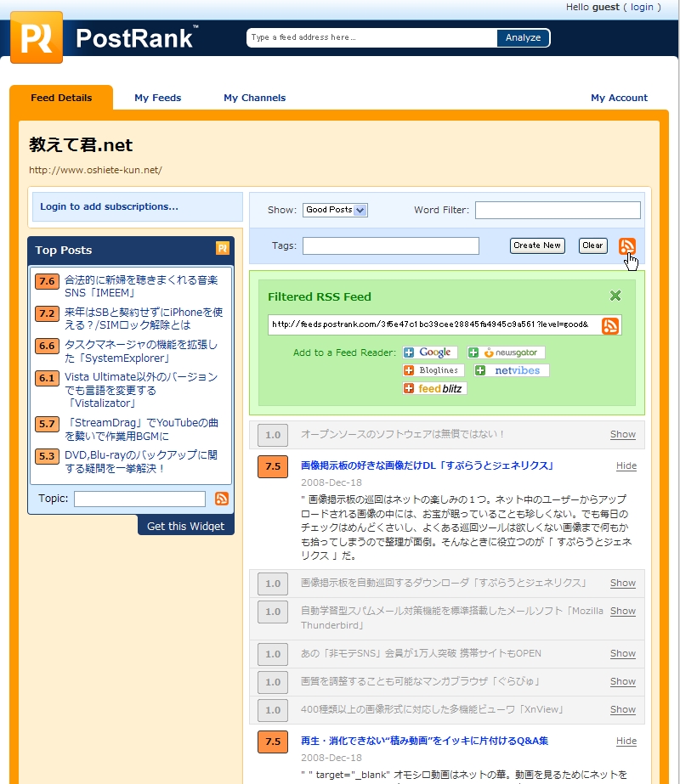This screenshot has width=680, height=784.
Task: Go to the My Account tab
Action: (619, 98)
